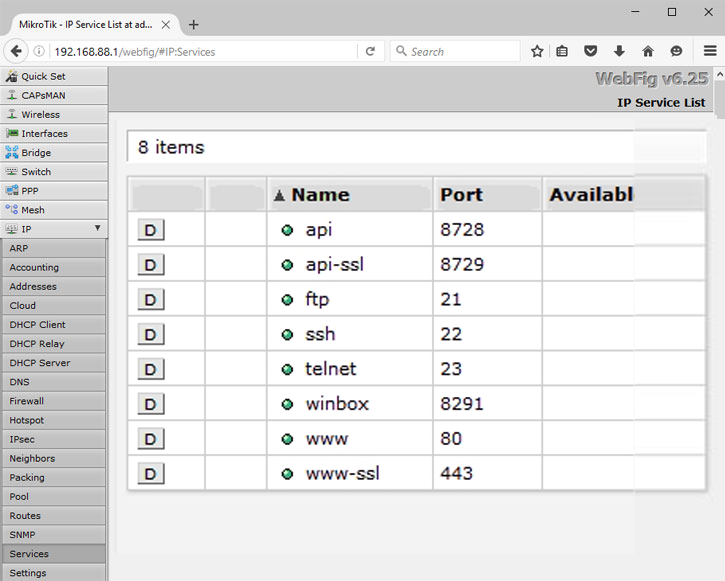The image size is (725, 581).
Task: Open Firewall submenu item
Action: [x=54, y=401]
